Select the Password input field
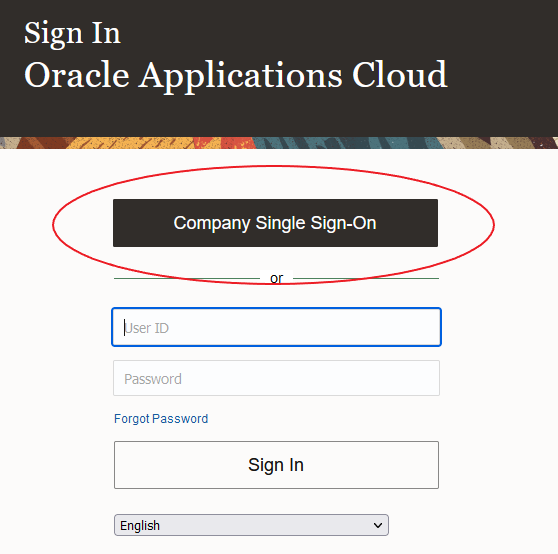Image resolution: width=558 pixels, height=554 pixels. (x=277, y=378)
